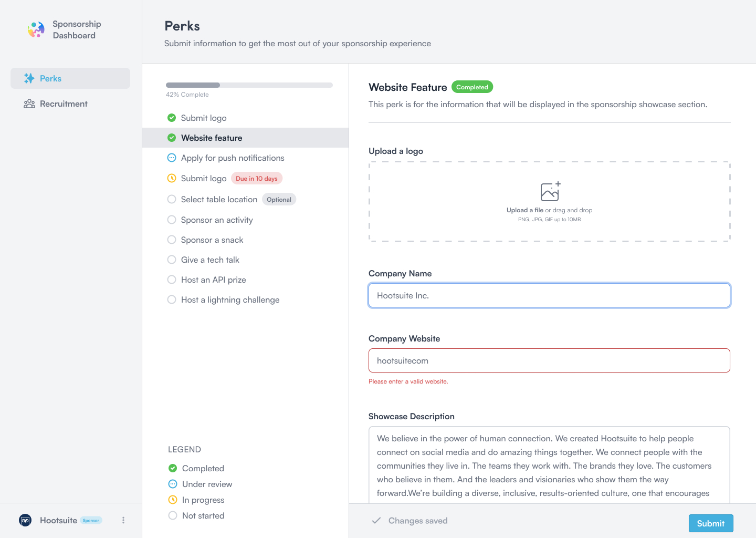Viewport: 756px width, 538px height.
Task: Click inside the Showcase Description text area
Action: (549, 465)
